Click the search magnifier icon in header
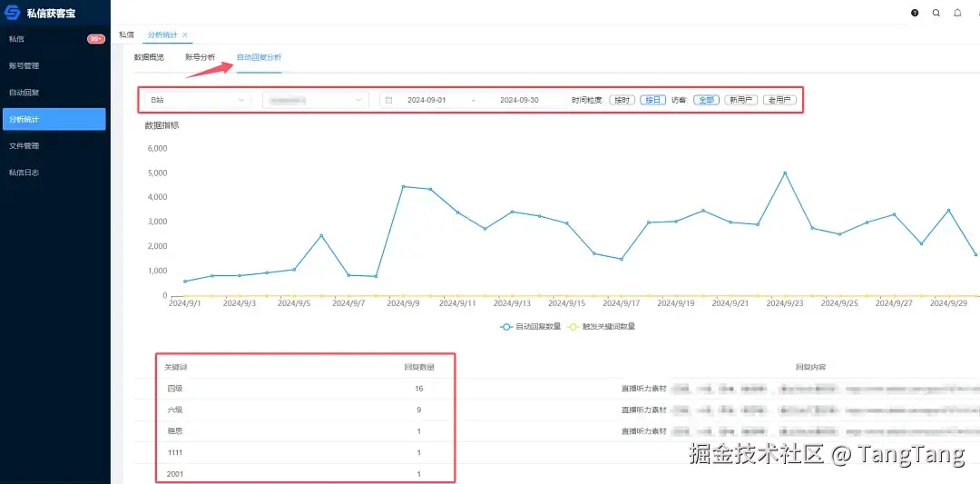 tap(936, 13)
